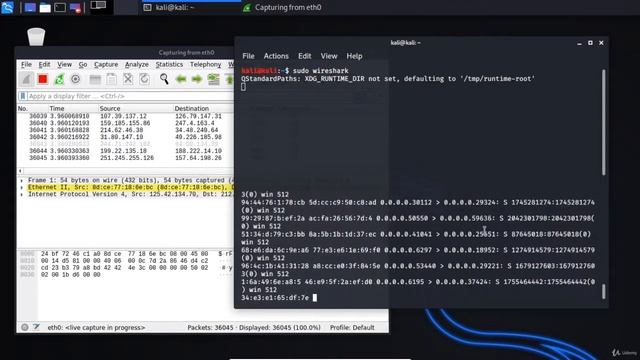This screenshot has width=640, height=360.
Task: Click 'sudo wireshark' command line in terminal
Action: tap(320, 71)
